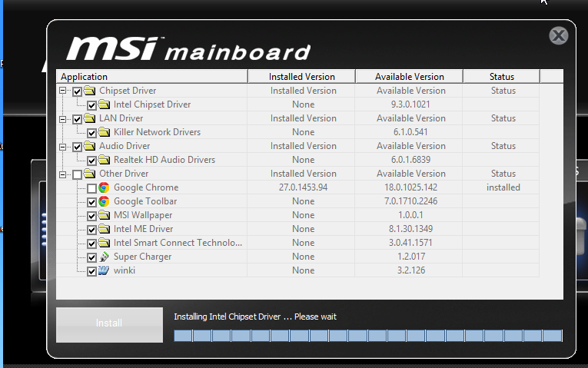Collapse the Chipset Driver tree node

(63, 91)
